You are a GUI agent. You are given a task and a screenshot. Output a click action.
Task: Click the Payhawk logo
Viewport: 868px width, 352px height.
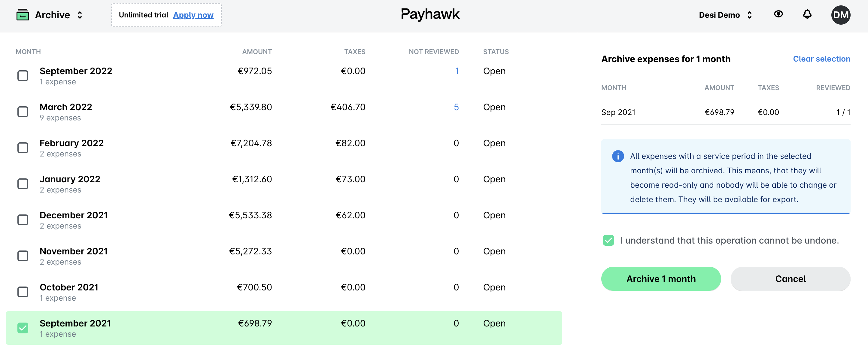coord(430,14)
